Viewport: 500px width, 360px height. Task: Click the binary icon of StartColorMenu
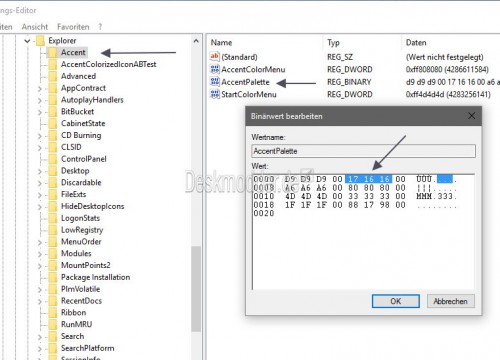pyautogui.click(x=215, y=94)
